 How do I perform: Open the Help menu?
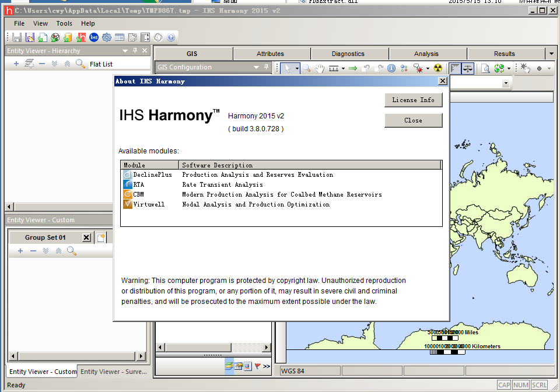tap(88, 23)
